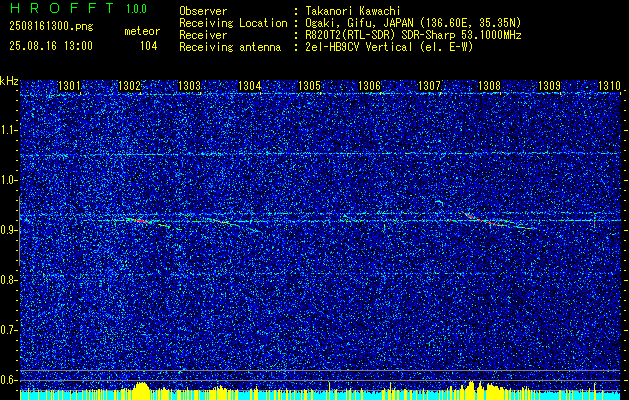The height and width of the screenshot is (400, 629).
Task: Click the kHz axis unit label
Action: (9, 81)
